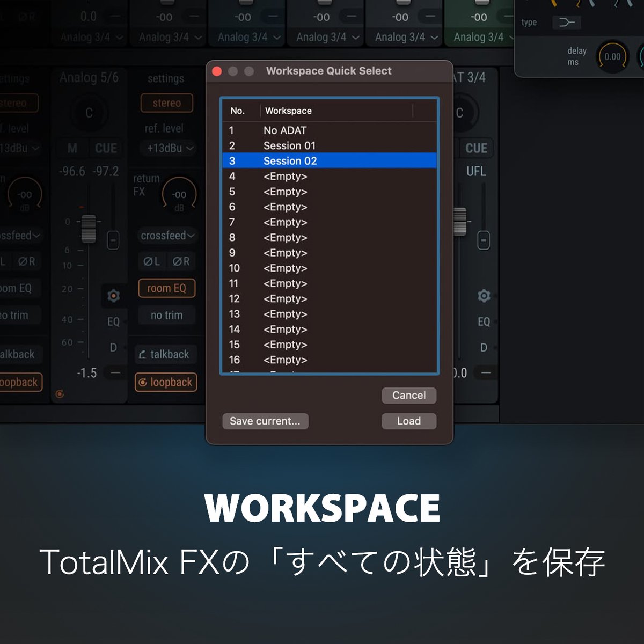The width and height of the screenshot is (644, 644).
Task: Select empty workspace slot number 15
Action: (330, 345)
